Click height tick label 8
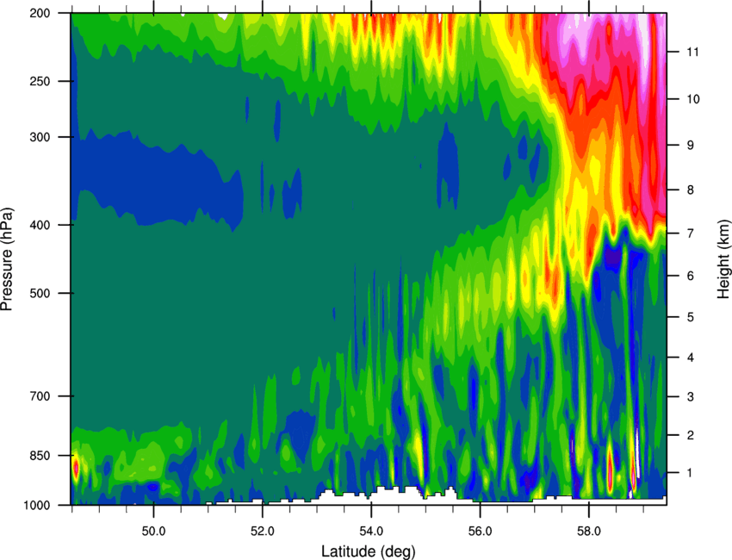Screen dimensions: 732x560 tap(691, 190)
